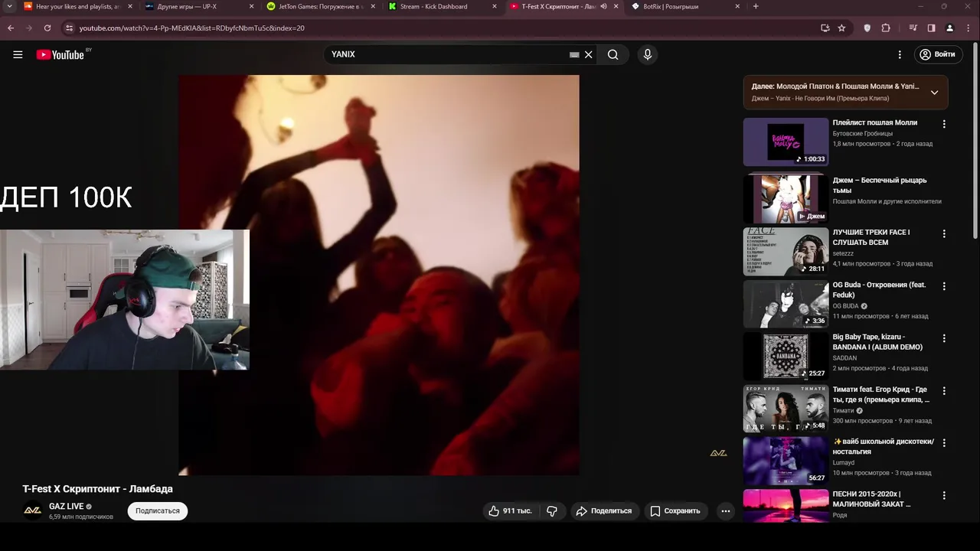The width and height of the screenshot is (980, 551).
Task: Play the Джем Беспечный рыцарь тьмы thumbnail
Action: click(786, 199)
